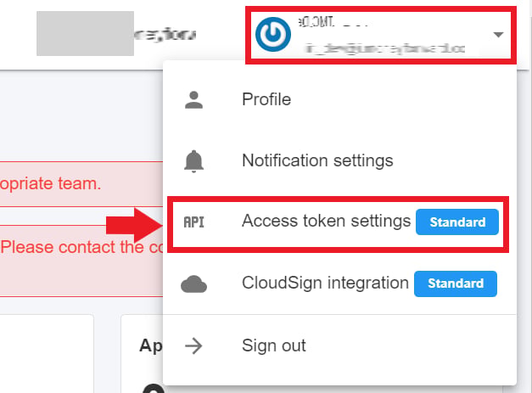Click Standard badge beside Access token settings
This screenshot has height=393, width=532.
pyautogui.click(x=457, y=222)
